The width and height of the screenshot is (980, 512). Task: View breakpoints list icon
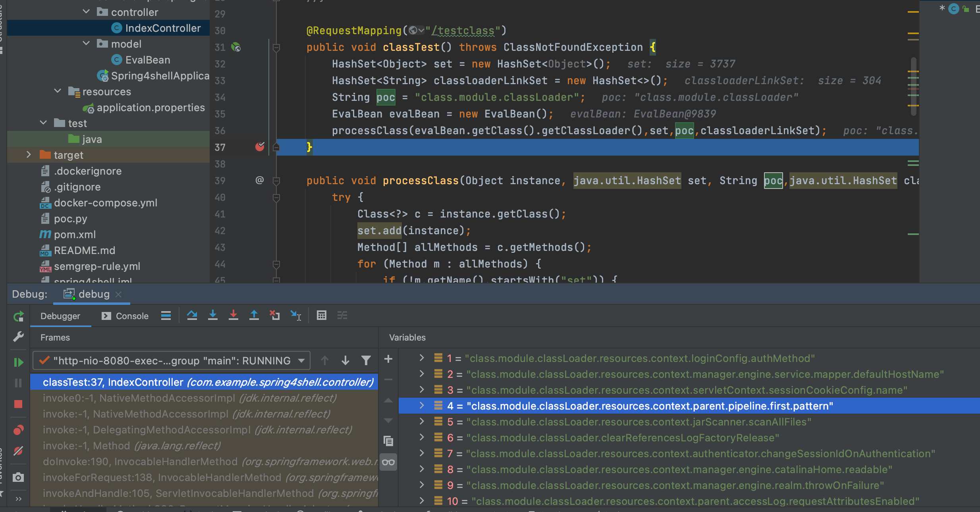(x=19, y=430)
